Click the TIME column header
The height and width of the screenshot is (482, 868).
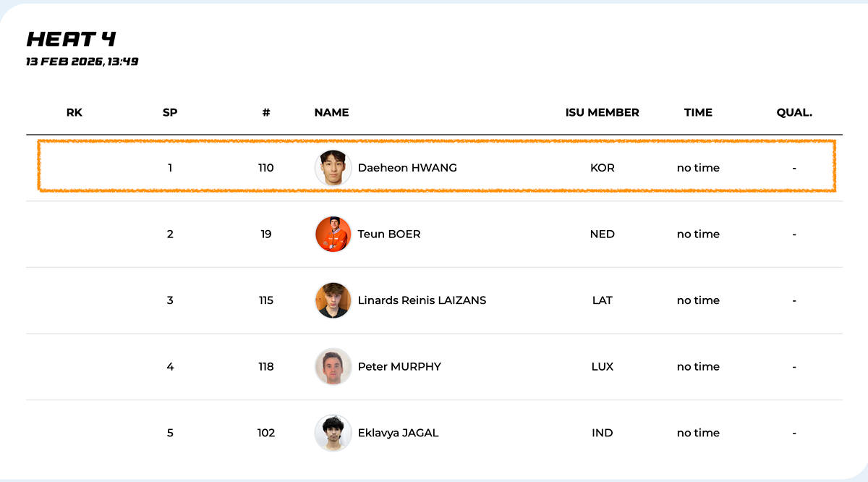698,112
